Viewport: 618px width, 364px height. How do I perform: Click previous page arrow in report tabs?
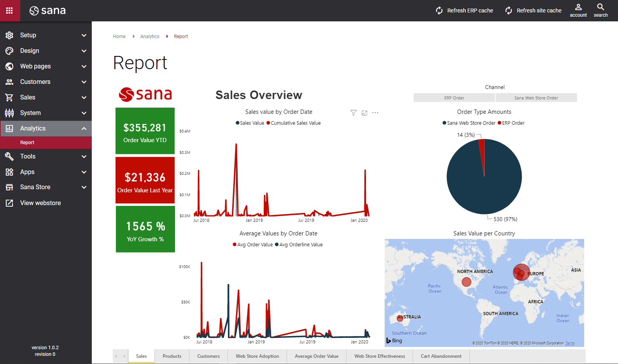[116, 356]
